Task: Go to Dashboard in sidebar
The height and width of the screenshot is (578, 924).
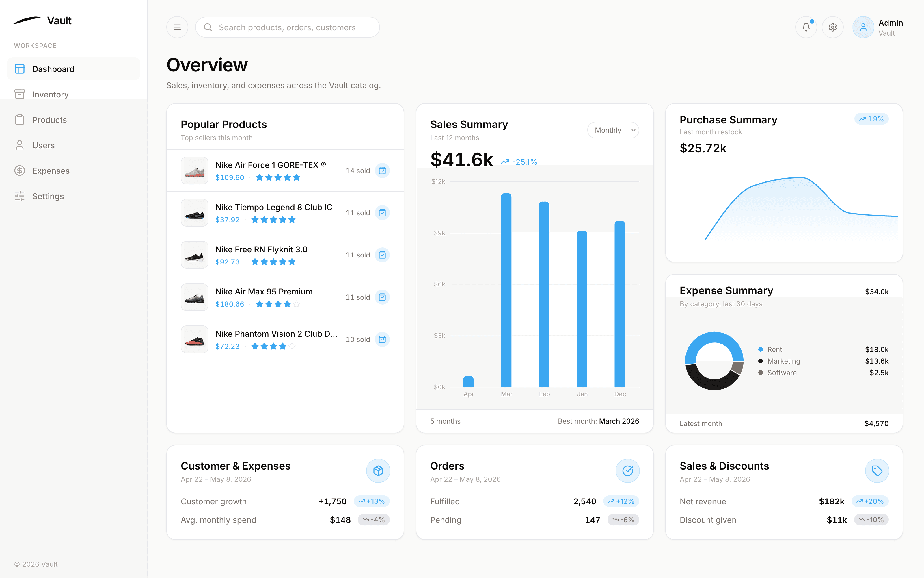Action: click(x=74, y=69)
